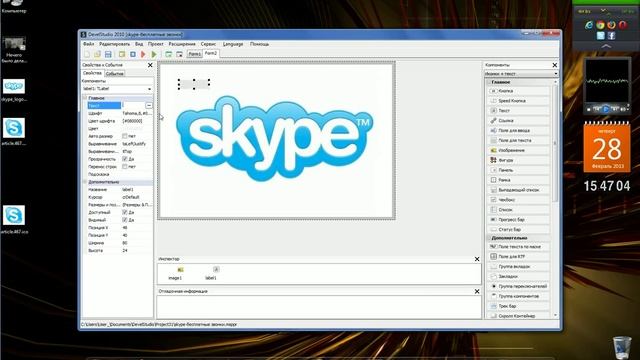
Task: Open the Language menu
Action: coord(233,44)
